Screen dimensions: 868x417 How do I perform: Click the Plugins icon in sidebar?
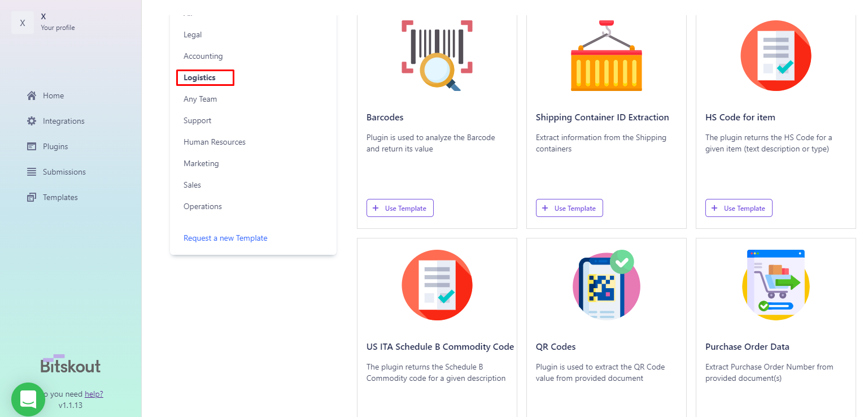[x=32, y=146]
